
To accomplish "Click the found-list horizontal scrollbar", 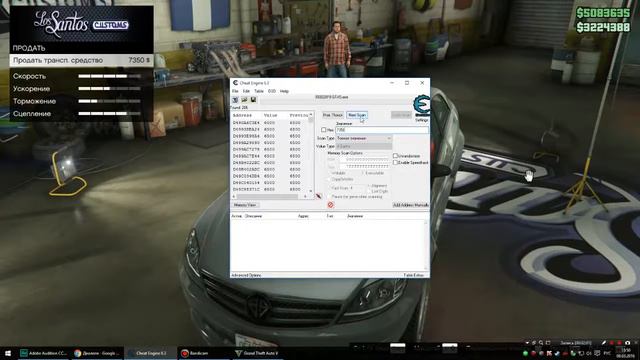I will [x=269, y=197].
